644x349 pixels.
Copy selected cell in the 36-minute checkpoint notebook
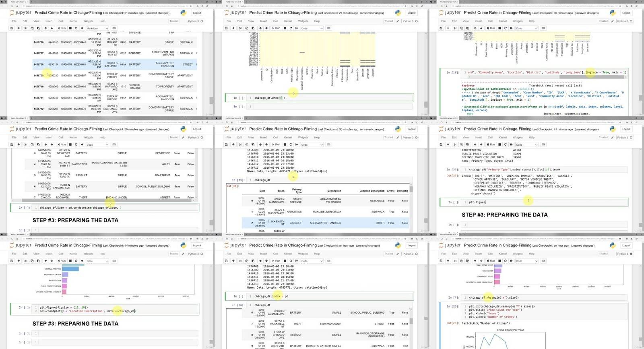coord(32,144)
